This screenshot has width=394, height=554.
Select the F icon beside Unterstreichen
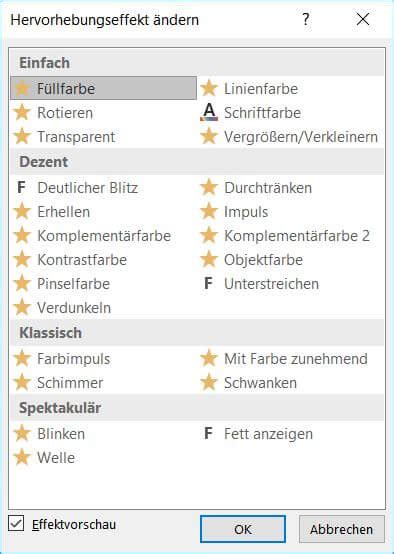208,283
